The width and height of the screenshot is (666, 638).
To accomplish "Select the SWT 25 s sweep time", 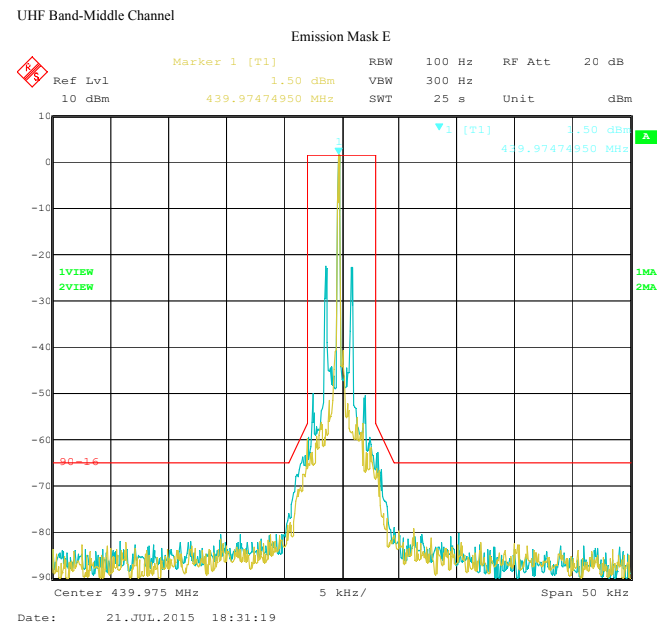I will point(420,98).
